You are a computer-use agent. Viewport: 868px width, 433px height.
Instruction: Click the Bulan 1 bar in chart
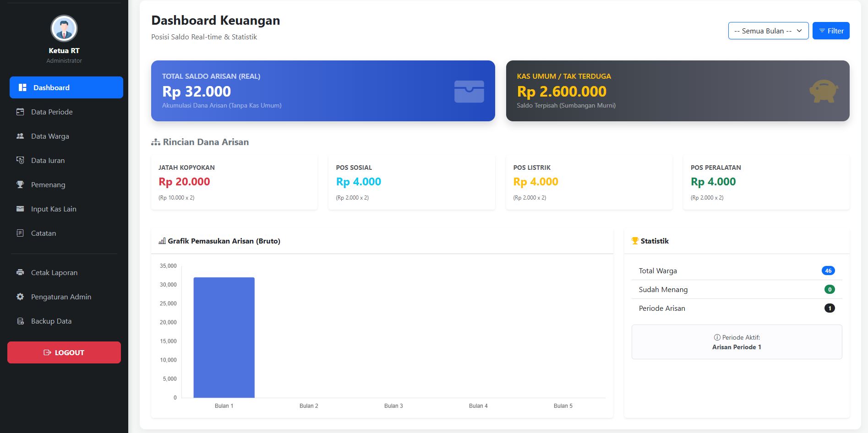(x=224, y=337)
